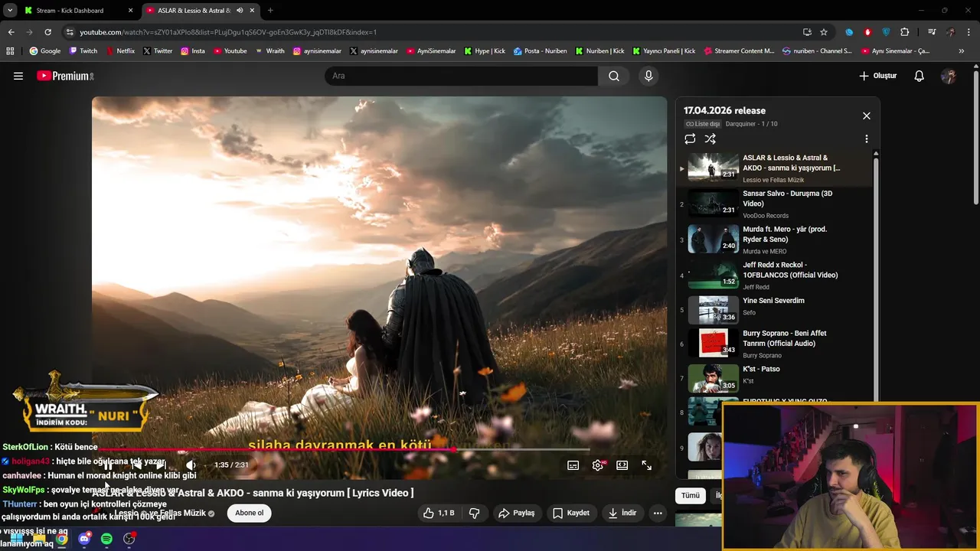Open Chrome from the taskbar
The image size is (980, 551).
tap(61, 539)
